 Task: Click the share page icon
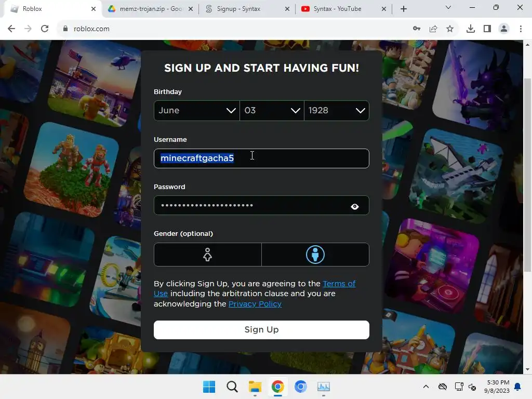(x=433, y=29)
